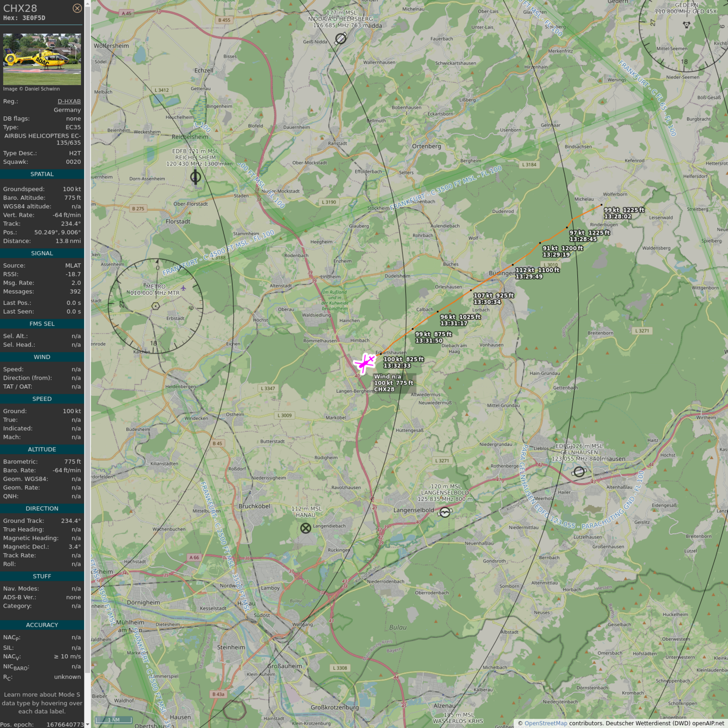Click the Hanau heliport cross-circle symbol
Image resolution: width=728 pixels, height=728 pixels.
point(305,528)
